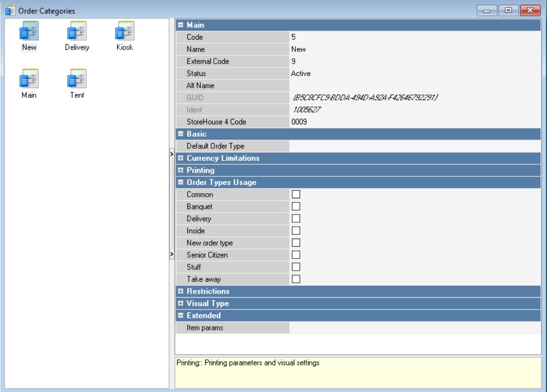Viewport: 547px width, 392px height.
Task: Expand the Currency Limitations section
Action: 180,158
